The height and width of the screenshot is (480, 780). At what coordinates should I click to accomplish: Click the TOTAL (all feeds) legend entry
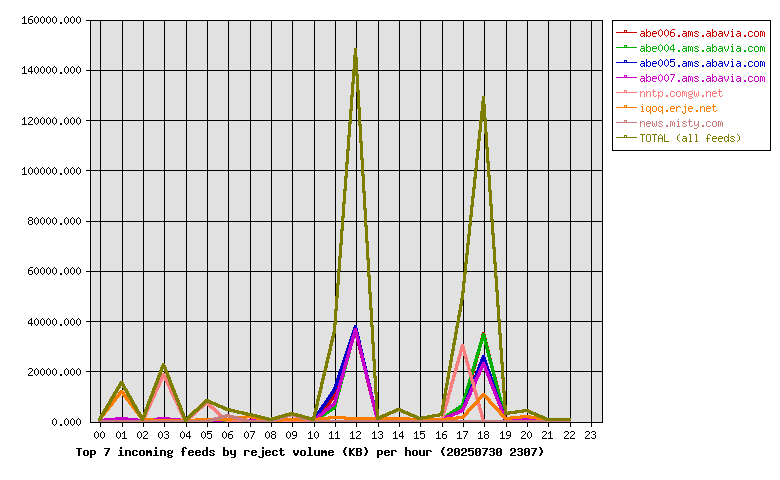coord(679,138)
